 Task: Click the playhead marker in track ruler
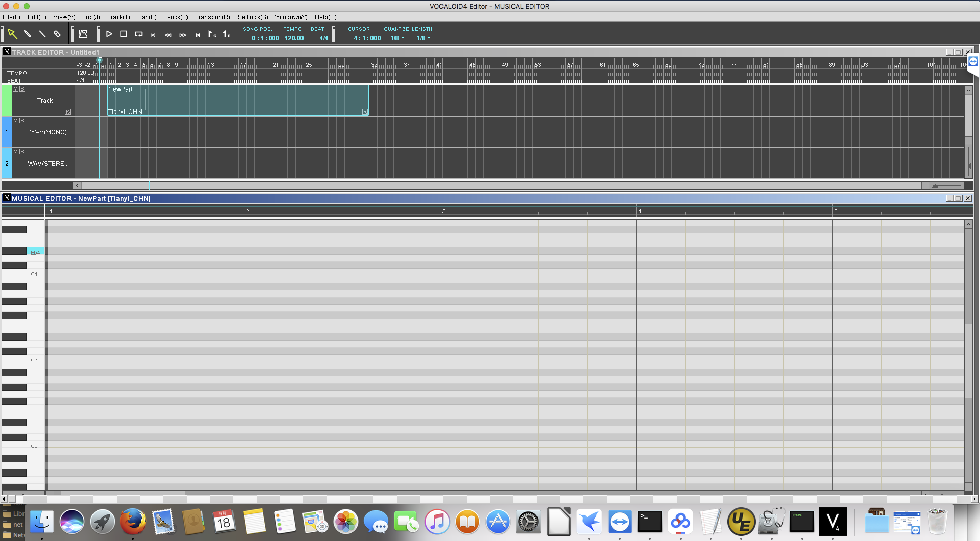(x=100, y=61)
